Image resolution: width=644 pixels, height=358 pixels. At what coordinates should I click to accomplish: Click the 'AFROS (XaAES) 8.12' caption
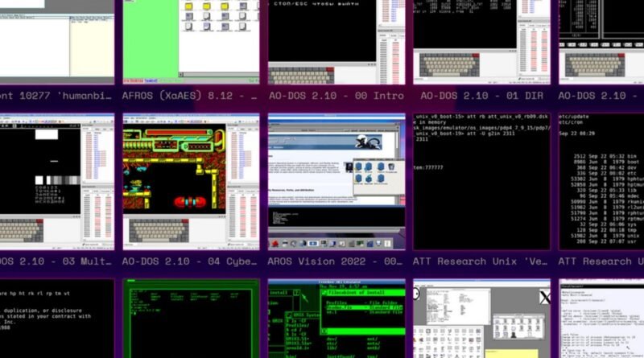189,96
